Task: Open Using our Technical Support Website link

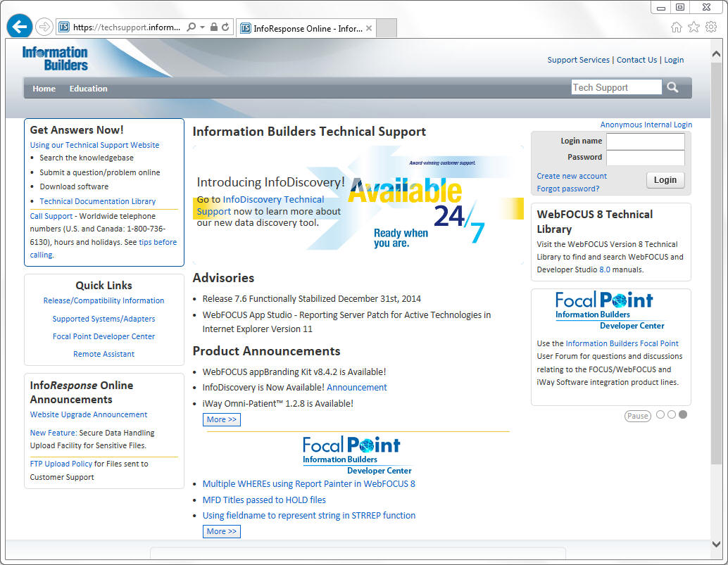Action: 95,145
